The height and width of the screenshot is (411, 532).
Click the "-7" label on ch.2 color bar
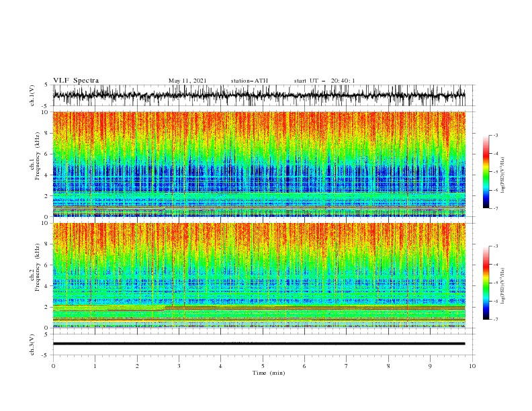[x=496, y=320]
